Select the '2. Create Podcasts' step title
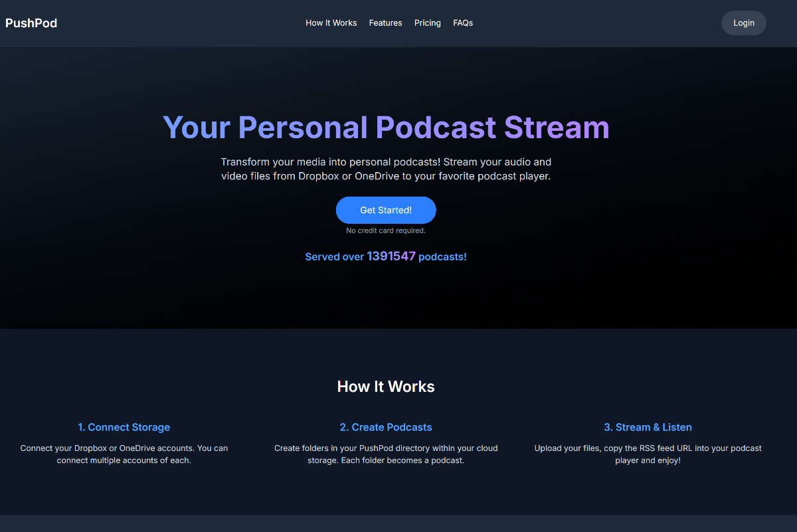This screenshot has height=532, width=797. click(386, 427)
